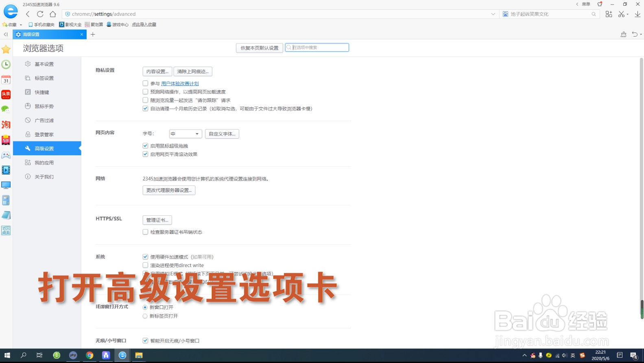
Task: Click 自定义字体... button
Action: tap(222, 134)
